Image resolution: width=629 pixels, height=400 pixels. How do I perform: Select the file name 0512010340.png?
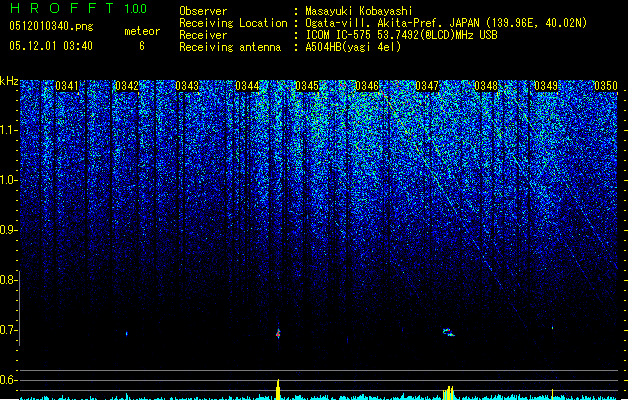tap(51, 26)
